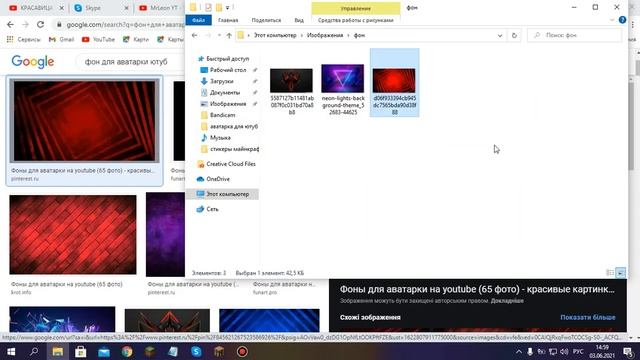Expand the chevron after Изображения in the breadcrumb
This screenshot has height=360, width=640.
pyautogui.click(x=349, y=36)
